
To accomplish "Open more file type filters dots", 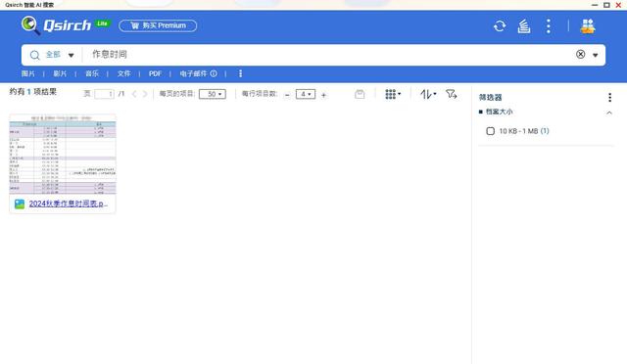I will pyautogui.click(x=240, y=73).
